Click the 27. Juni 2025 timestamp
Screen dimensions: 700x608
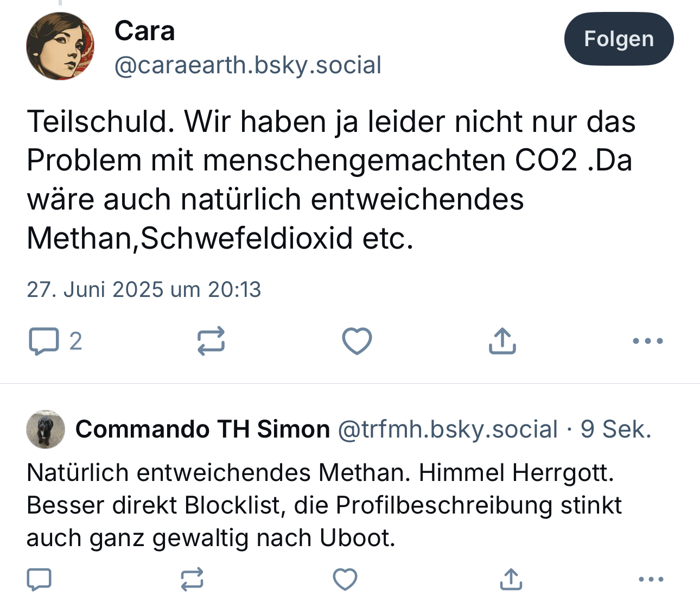(x=144, y=289)
